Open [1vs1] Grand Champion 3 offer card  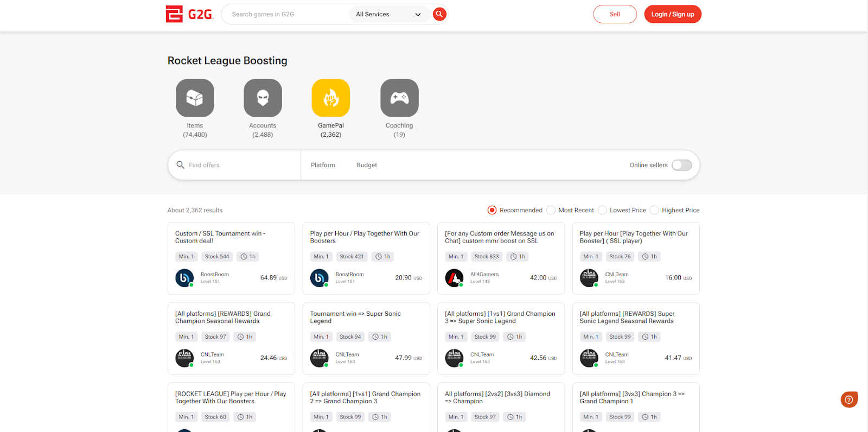pyautogui.click(x=501, y=339)
